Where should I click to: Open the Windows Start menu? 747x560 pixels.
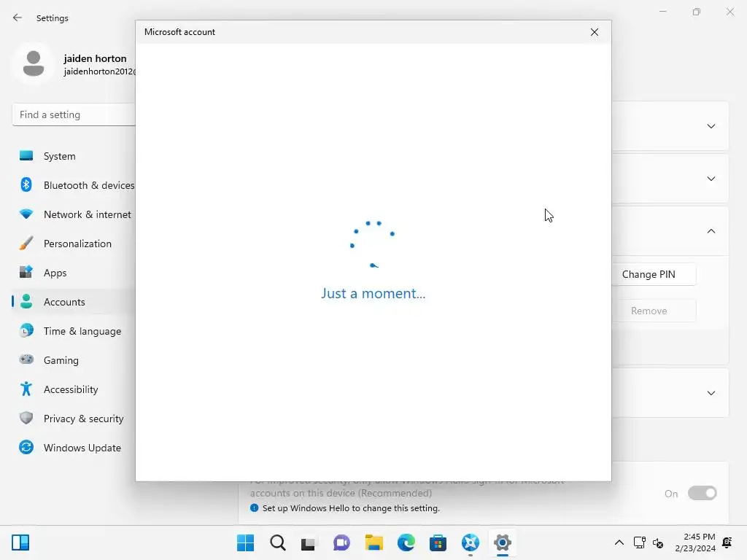245,542
